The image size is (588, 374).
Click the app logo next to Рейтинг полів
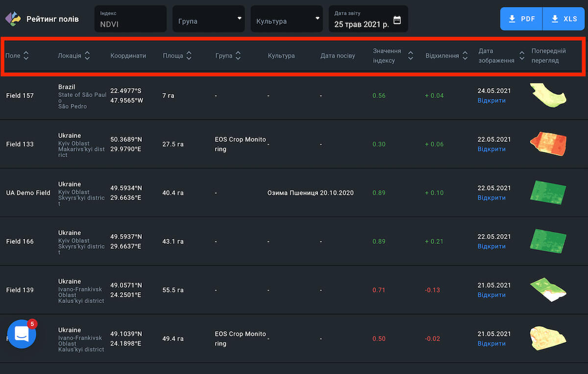(x=13, y=19)
